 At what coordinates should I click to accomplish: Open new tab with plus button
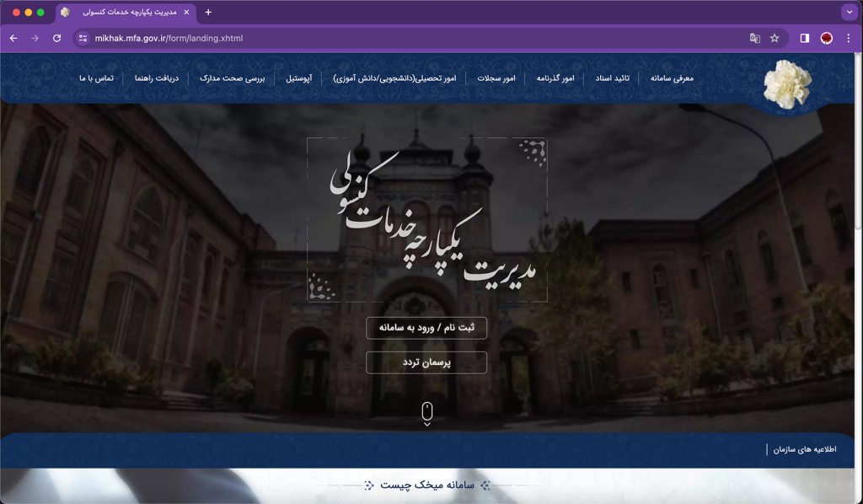tap(208, 12)
